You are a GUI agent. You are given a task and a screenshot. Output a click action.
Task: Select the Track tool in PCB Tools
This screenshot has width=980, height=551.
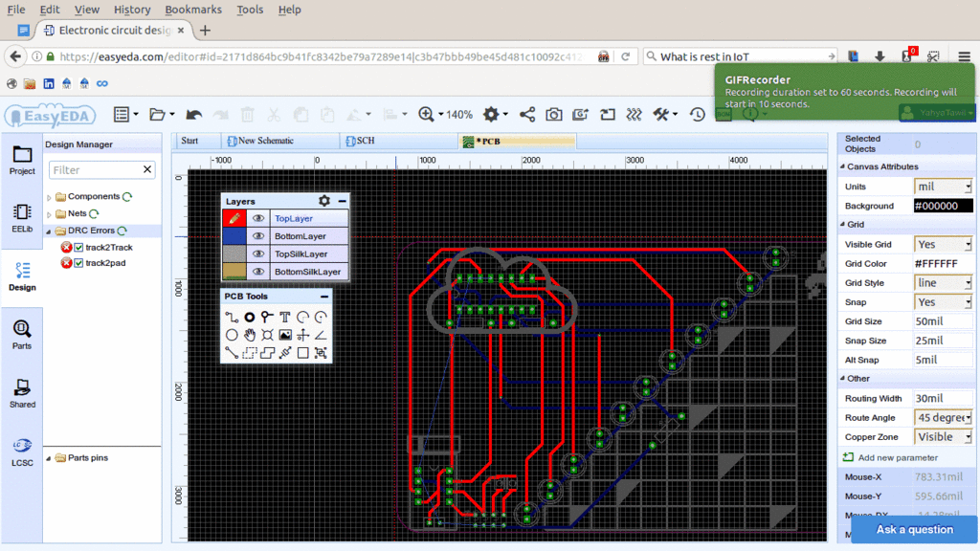pos(232,317)
